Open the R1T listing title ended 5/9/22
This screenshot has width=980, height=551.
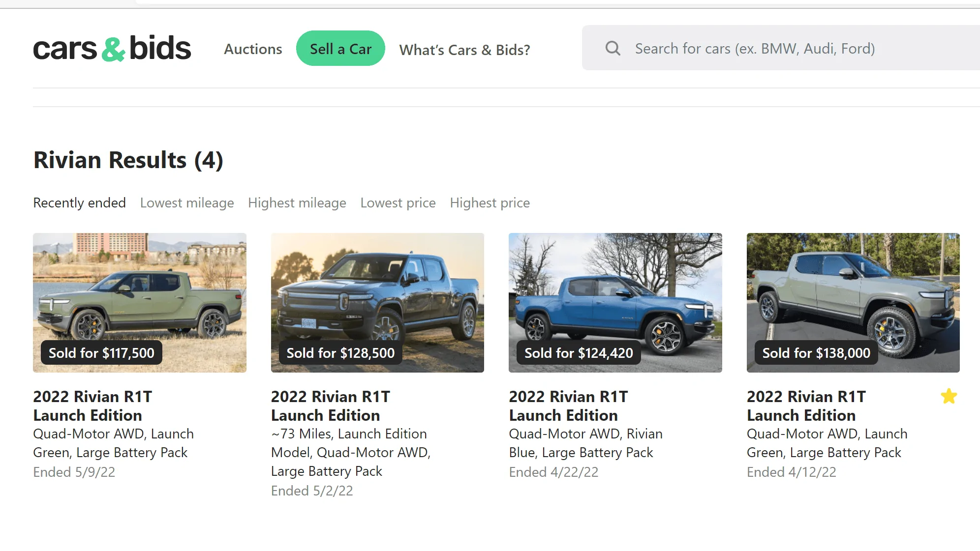click(92, 406)
